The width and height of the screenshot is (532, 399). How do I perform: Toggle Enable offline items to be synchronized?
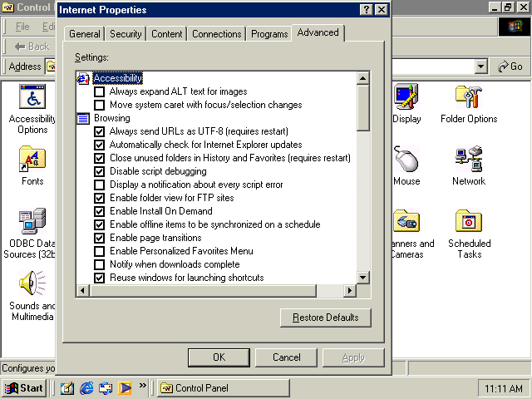(99, 224)
